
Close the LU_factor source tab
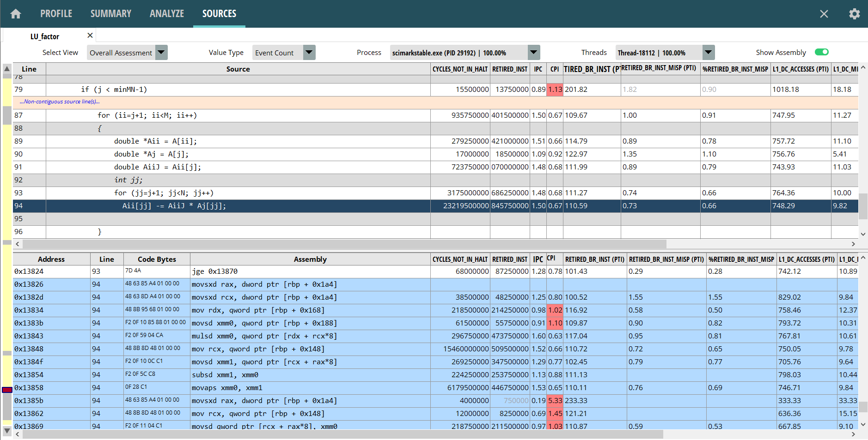[x=90, y=36]
